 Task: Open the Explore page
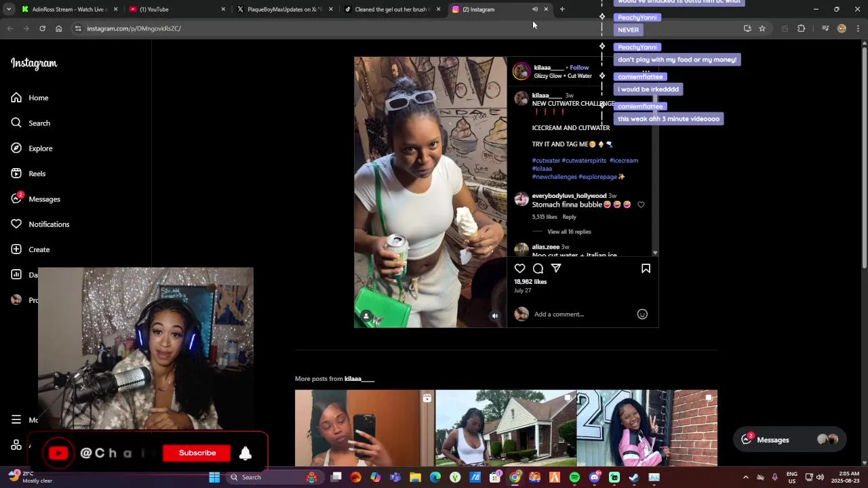pyautogui.click(x=32, y=148)
